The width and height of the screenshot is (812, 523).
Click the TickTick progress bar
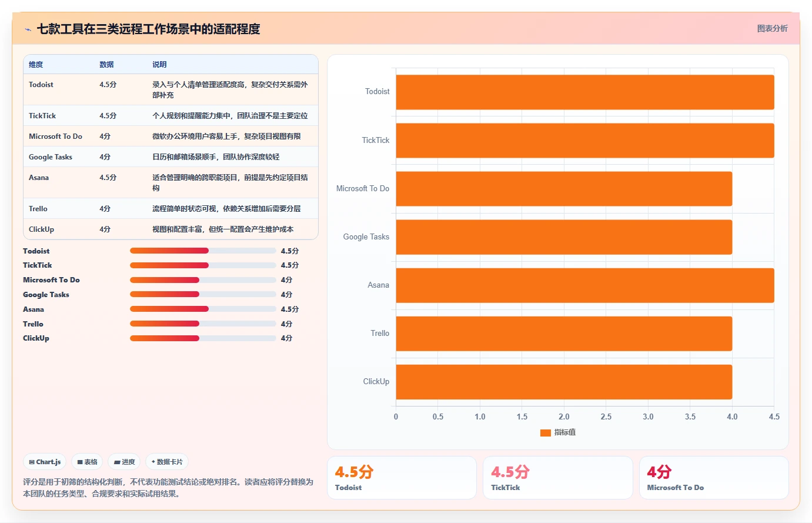pos(203,265)
